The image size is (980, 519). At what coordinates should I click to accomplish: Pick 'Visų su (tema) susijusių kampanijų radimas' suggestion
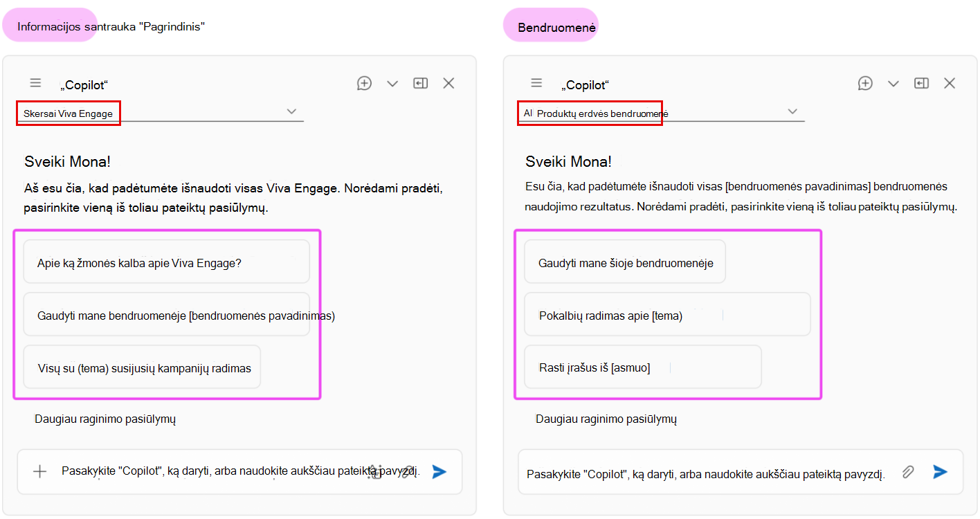pyautogui.click(x=142, y=367)
